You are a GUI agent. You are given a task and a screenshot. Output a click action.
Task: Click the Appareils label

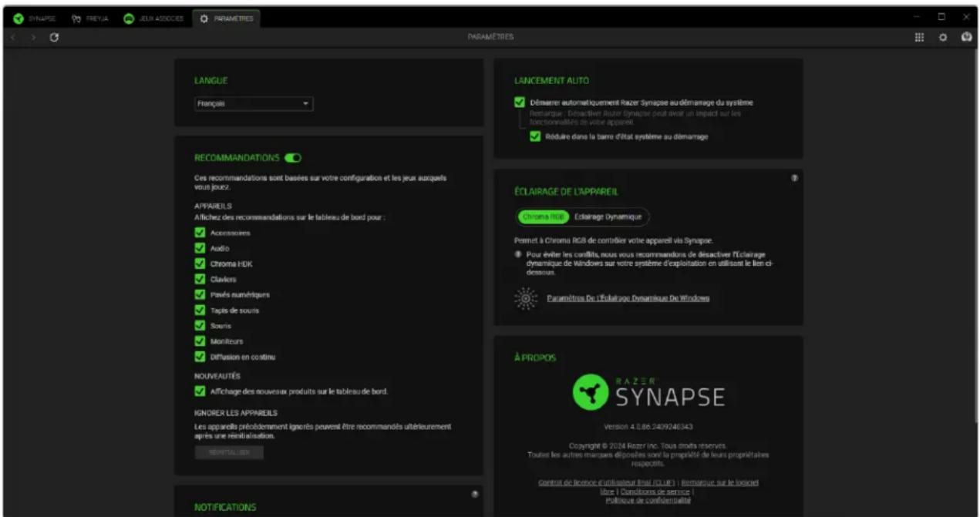coord(213,206)
